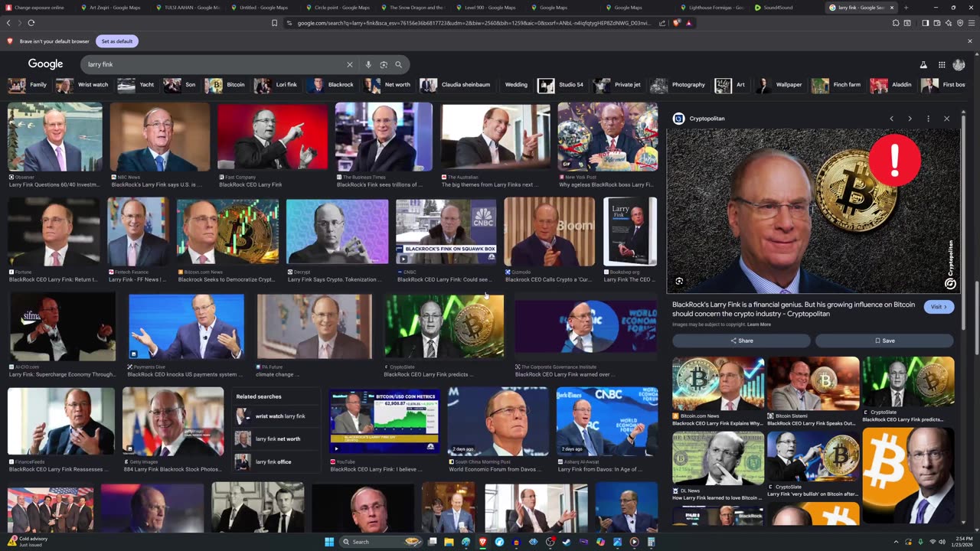The height and width of the screenshot is (551, 980).
Task: Share the previewed image
Action: point(741,341)
